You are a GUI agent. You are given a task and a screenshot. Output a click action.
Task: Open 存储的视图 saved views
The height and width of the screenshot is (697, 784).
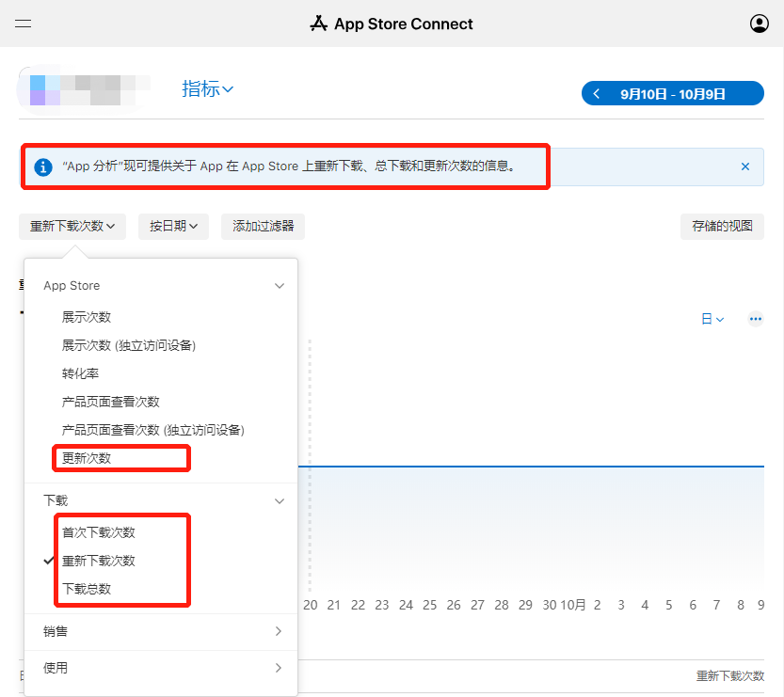[722, 227]
